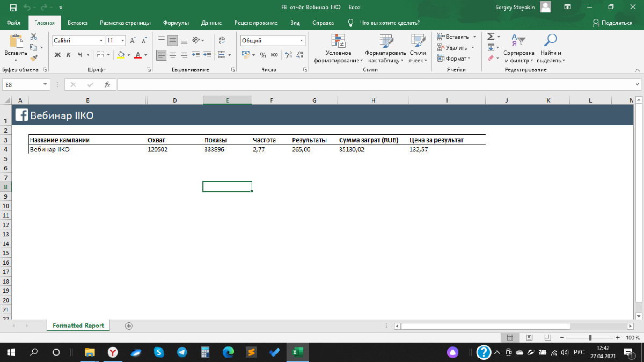Apply the red font color
This screenshot has height=362, width=644.
[138, 55]
